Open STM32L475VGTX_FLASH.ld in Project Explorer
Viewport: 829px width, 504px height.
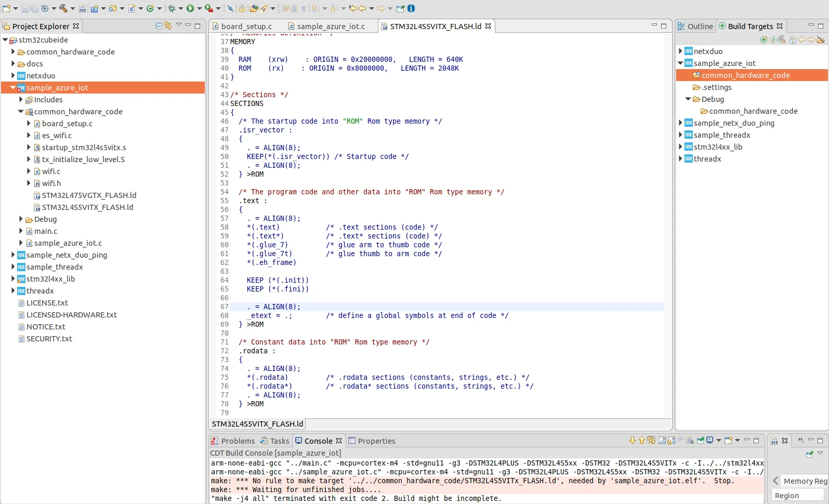tap(89, 195)
